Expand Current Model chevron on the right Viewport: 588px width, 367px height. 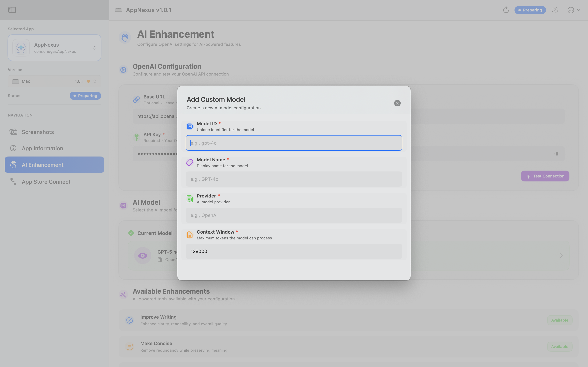(561, 256)
